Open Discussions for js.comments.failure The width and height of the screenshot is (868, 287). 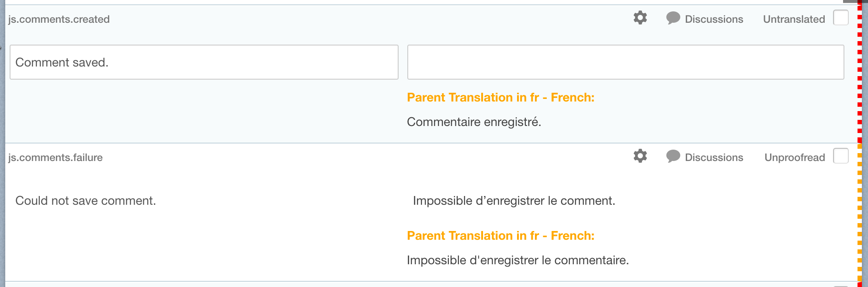pyautogui.click(x=714, y=157)
